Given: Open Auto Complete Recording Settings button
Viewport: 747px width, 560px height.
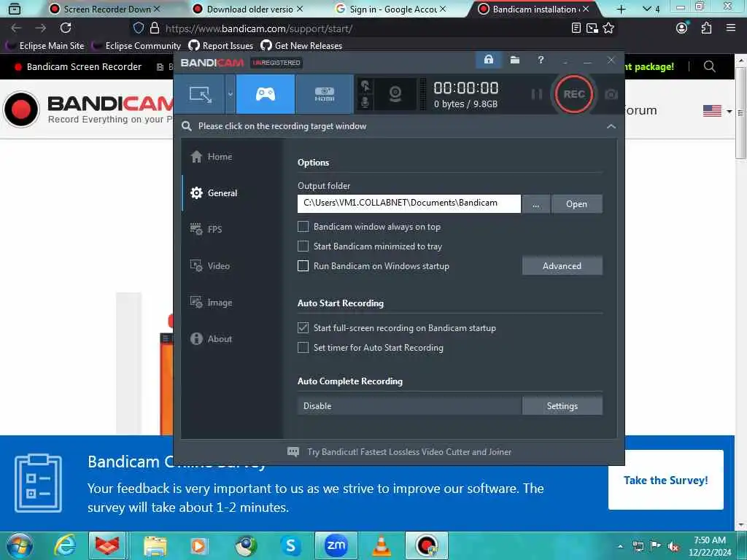Looking at the screenshot, I should coord(562,405).
